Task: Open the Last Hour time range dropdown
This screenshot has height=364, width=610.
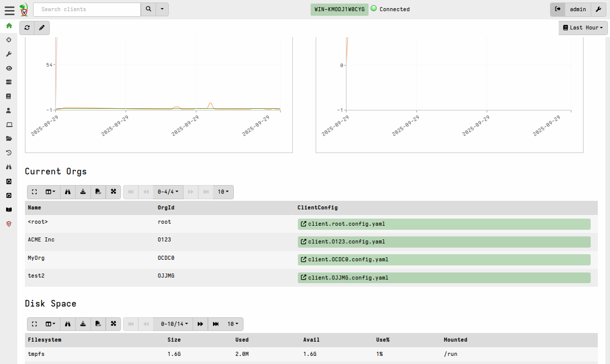Action: point(583,27)
